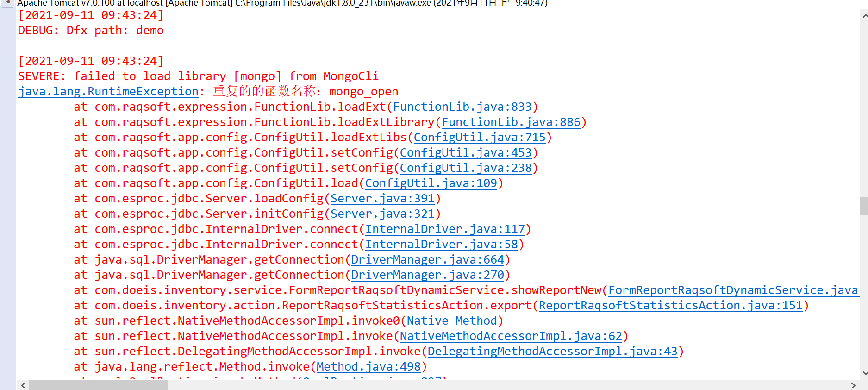The width and height of the screenshot is (868, 390).
Task: Click the 'DEBUG: Dfx path: demo' line
Action: [x=91, y=31]
